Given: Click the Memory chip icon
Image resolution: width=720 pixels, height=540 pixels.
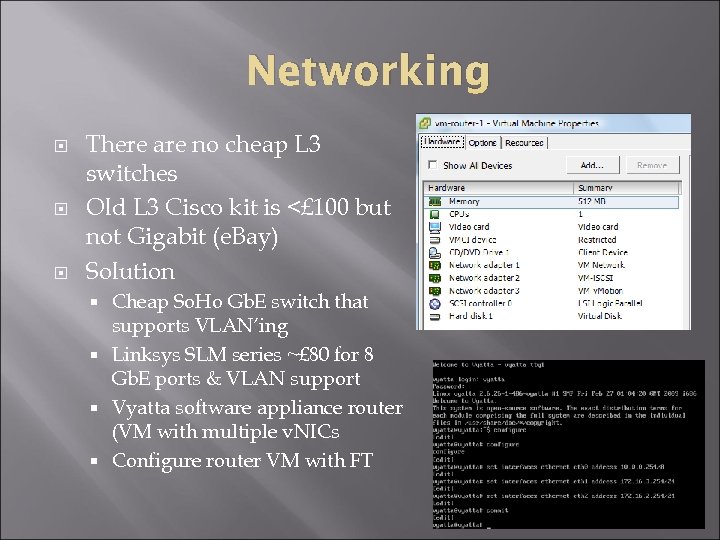Looking at the screenshot, I should pos(434,202).
